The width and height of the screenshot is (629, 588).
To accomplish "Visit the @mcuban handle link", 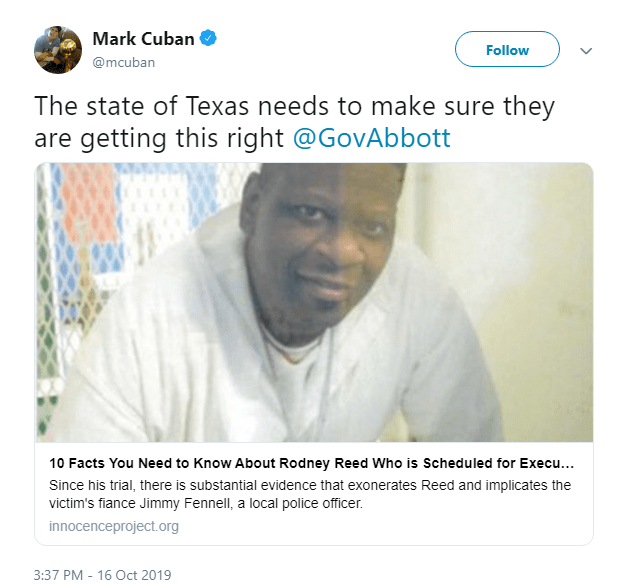I will coord(124,63).
